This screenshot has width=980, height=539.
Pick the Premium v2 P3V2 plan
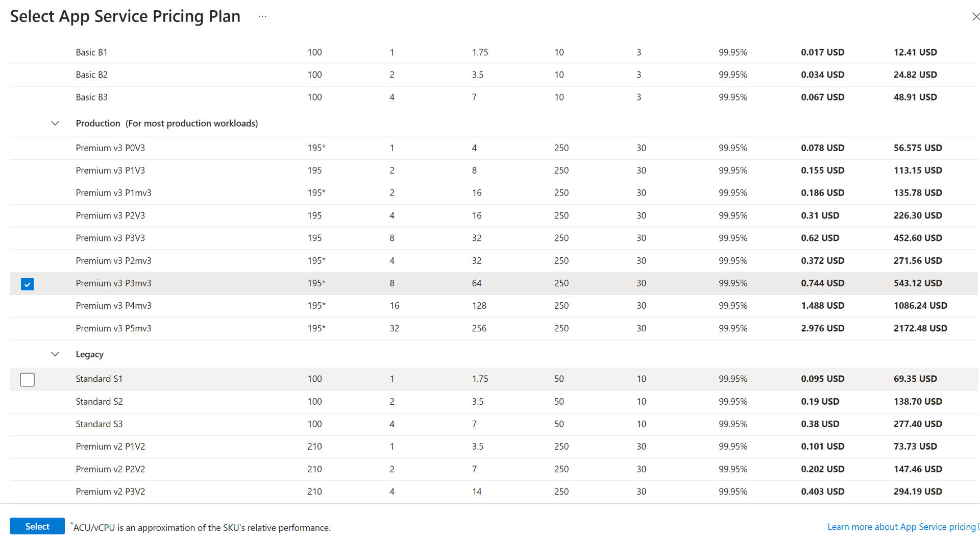pyautogui.click(x=110, y=492)
